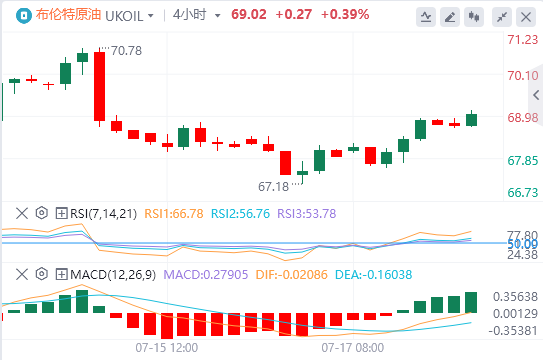The width and height of the screenshot is (543, 360).
Task: Close the chart panel
Action: (526, 17)
